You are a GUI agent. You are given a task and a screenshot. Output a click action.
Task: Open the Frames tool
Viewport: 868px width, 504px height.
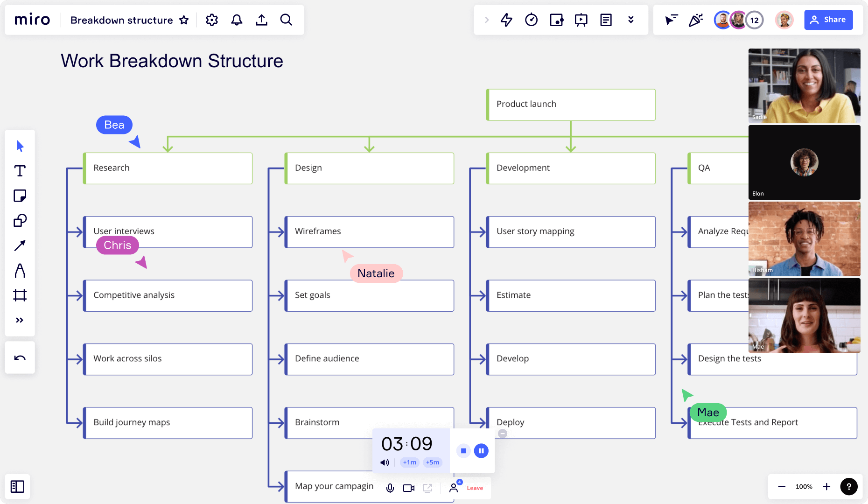[x=20, y=295]
